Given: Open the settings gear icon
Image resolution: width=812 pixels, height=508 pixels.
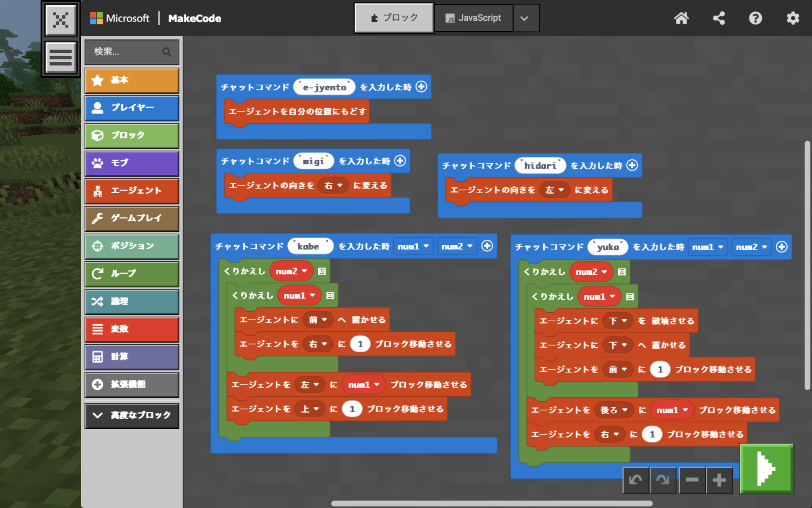Looking at the screenshot, I should (x=793, y=18).
